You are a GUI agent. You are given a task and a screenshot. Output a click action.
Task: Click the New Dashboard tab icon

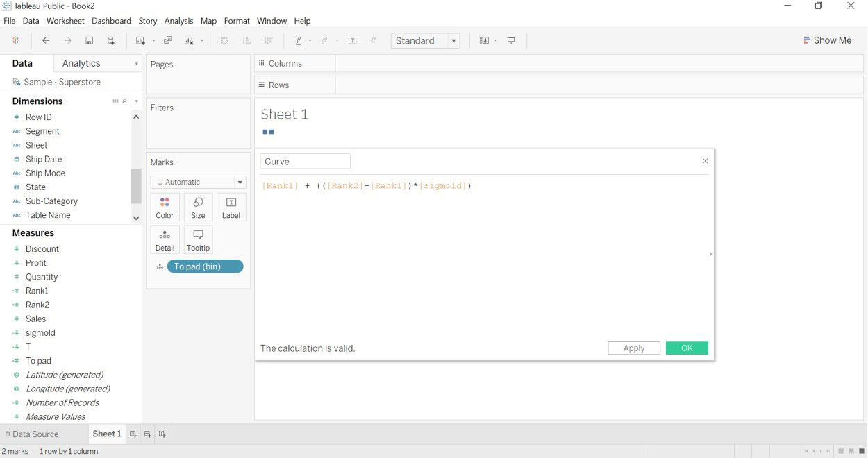pos(148,434)
